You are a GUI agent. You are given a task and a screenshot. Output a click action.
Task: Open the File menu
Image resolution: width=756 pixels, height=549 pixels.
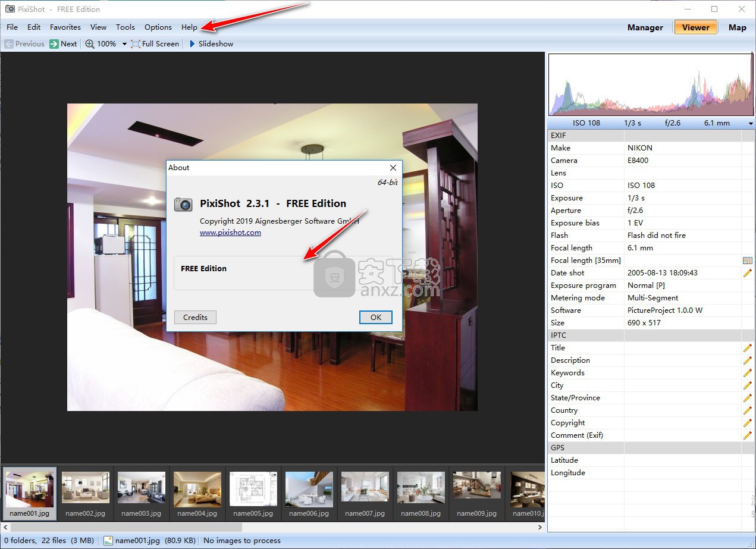(x=12, y=27)
